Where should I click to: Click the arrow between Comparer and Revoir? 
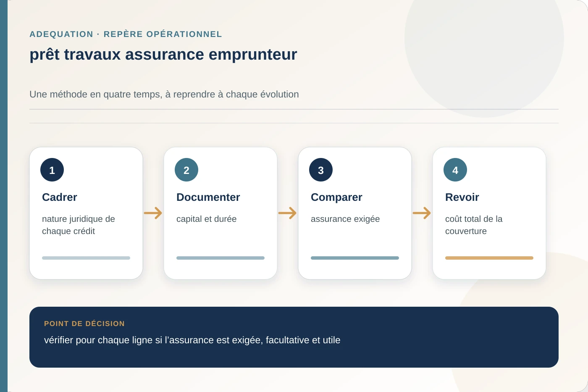click(x=422, y=213)
